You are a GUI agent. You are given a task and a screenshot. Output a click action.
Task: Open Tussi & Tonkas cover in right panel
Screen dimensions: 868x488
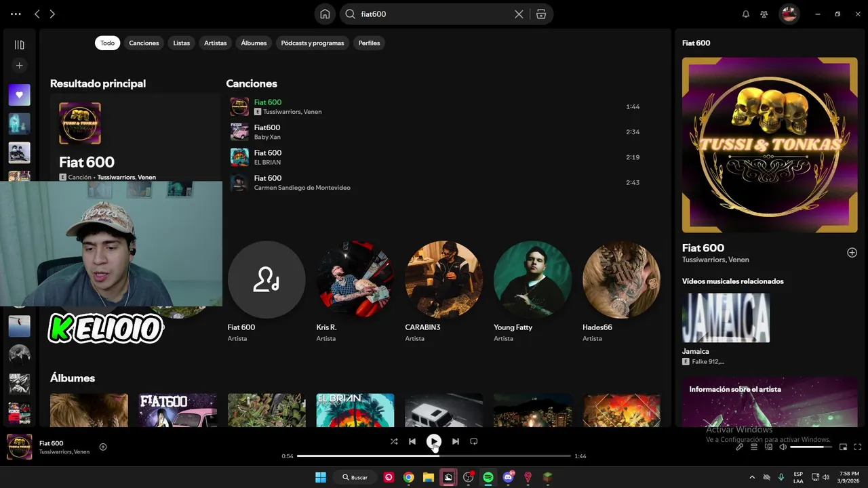point(770,145)
